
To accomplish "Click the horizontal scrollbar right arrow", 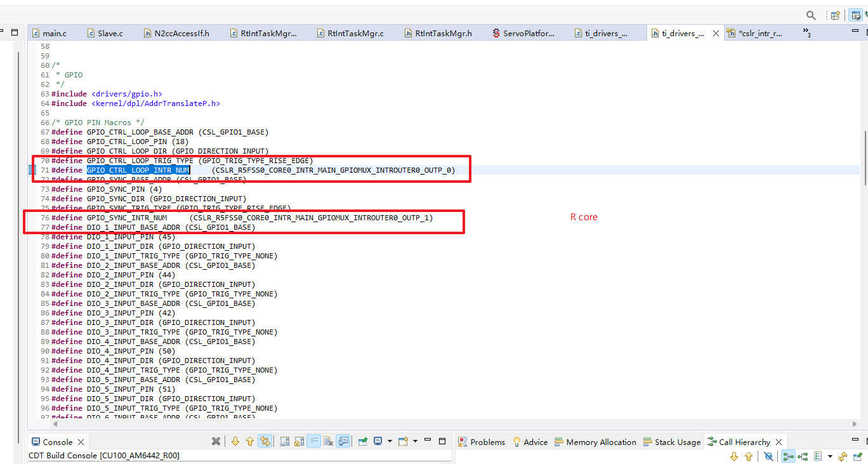I will (x=853, y=423).
